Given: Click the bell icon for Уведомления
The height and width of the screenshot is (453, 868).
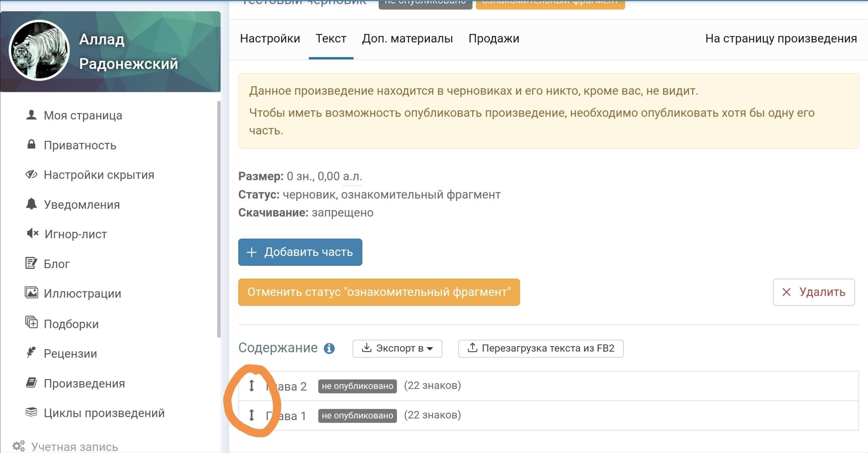Looking at the screenshot, I should [x=31, y=204].
